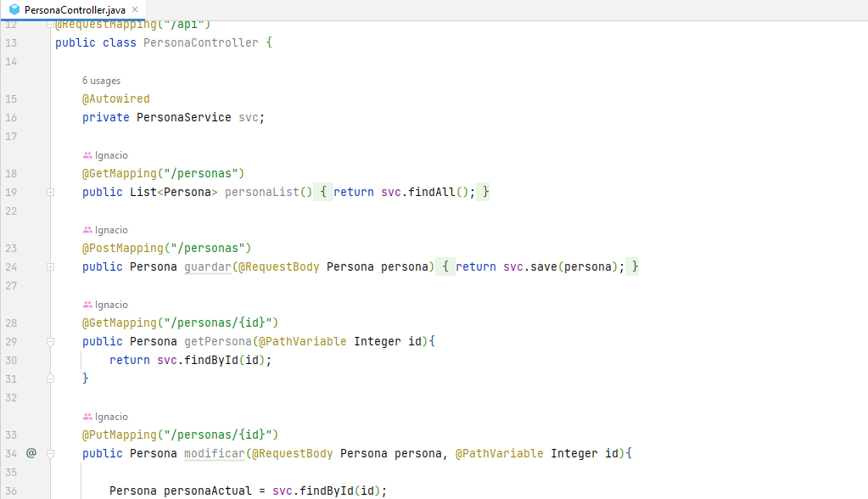Click the @RequestBody annotation in guardar
The width and height of the screenshot is (868, 499).
[279, 267]
